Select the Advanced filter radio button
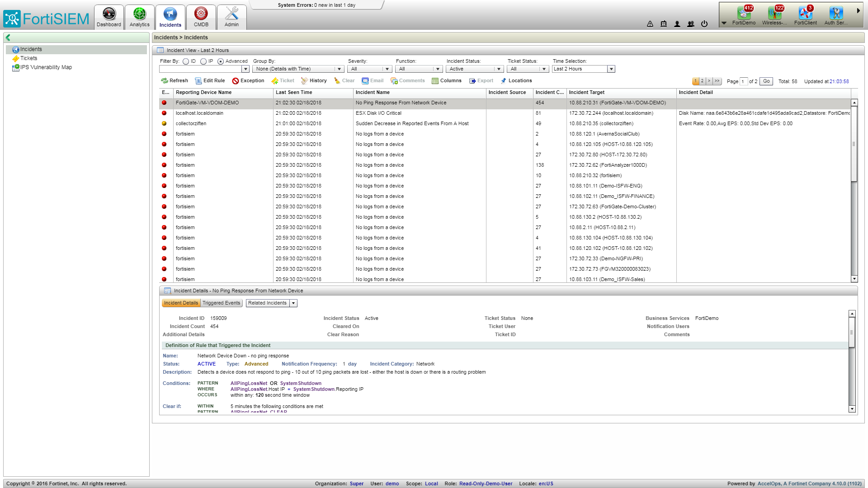The width and height of the screenshot is (868, 488). pos(221,61)
